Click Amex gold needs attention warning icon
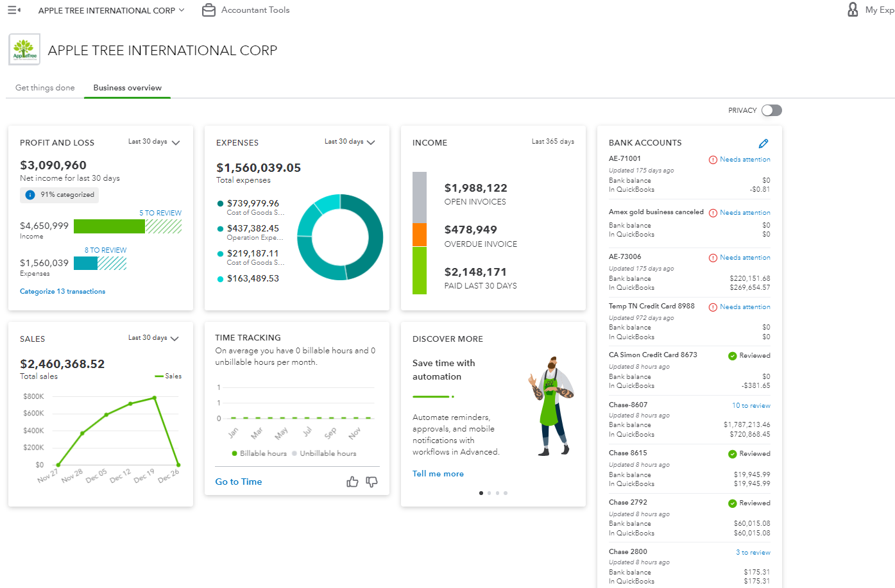Screen dimensions: 895x588 coord(713,213)
